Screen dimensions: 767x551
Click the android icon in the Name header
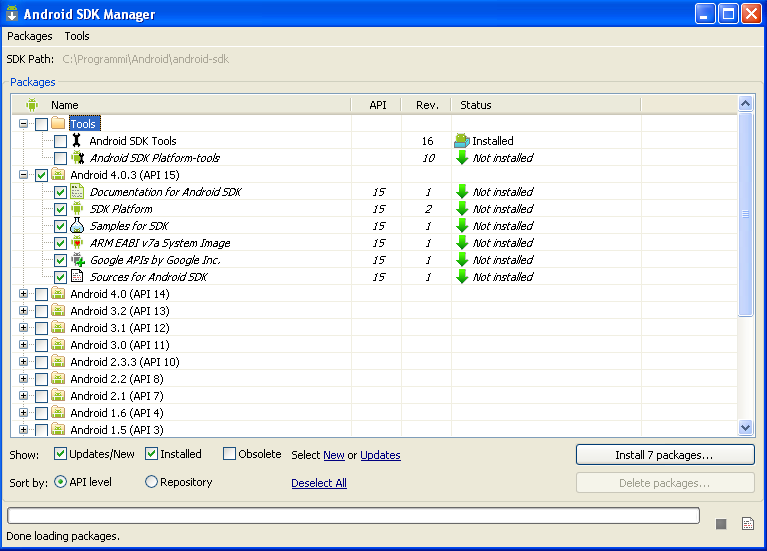coord(32,104)
